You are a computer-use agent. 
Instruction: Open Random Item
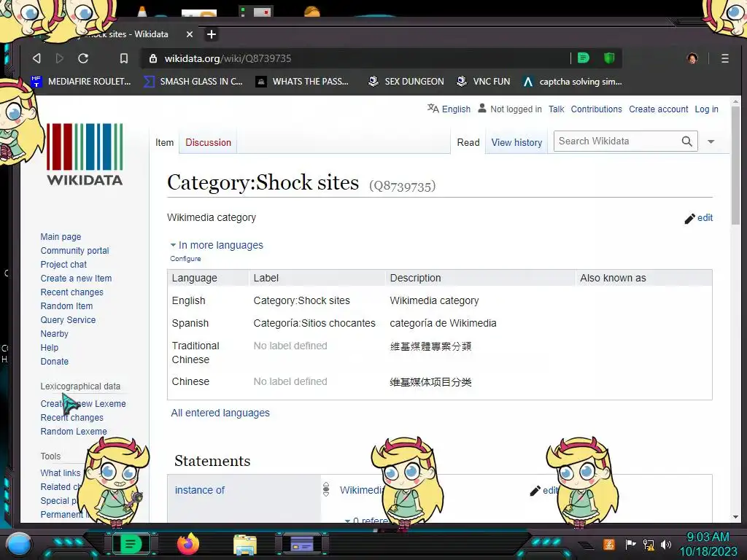[x=66, y=306]
